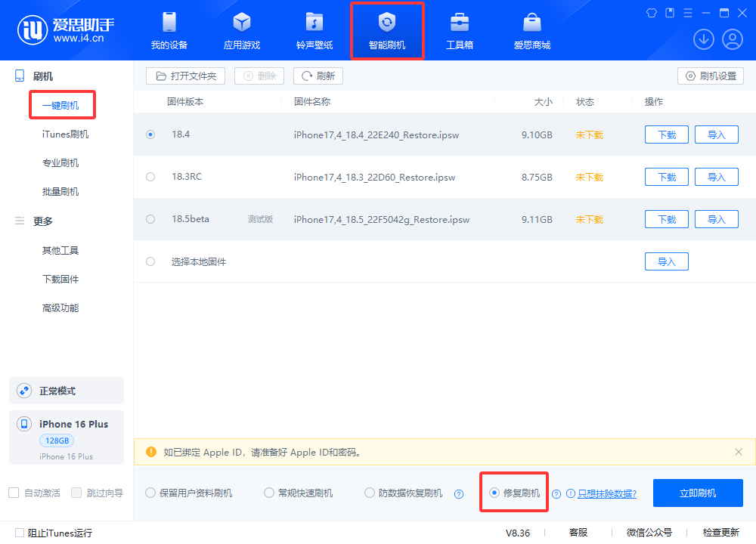Select the 18.3RC firmware radio button
This screenshot has width=756, height=544.
(x=150, y=176)
